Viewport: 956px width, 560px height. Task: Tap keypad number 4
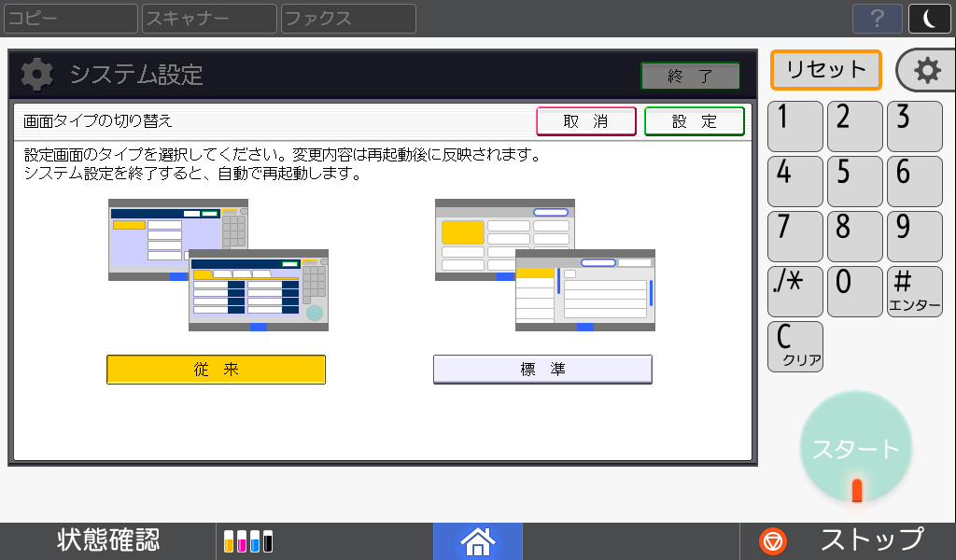795,181
